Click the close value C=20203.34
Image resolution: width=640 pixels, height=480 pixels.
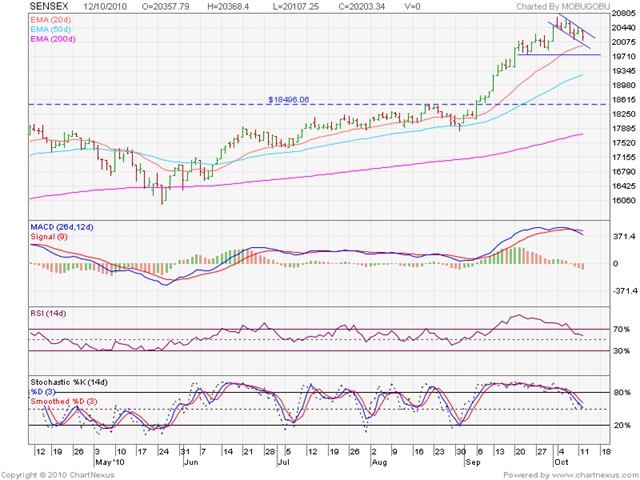click(362, 7)
